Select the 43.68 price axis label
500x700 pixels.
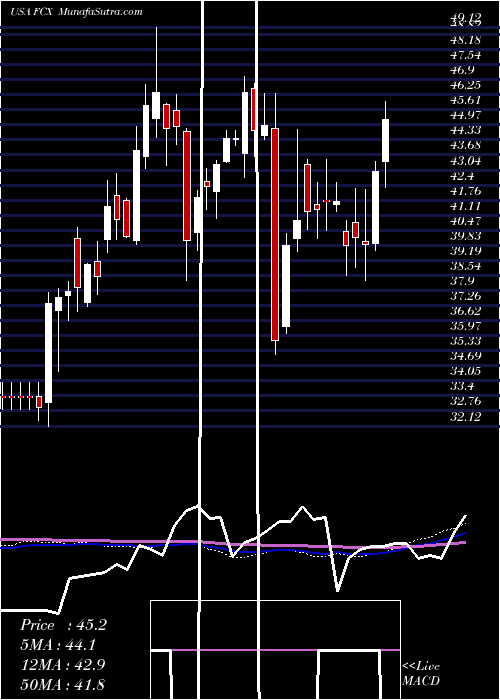(x=466, y=146)
